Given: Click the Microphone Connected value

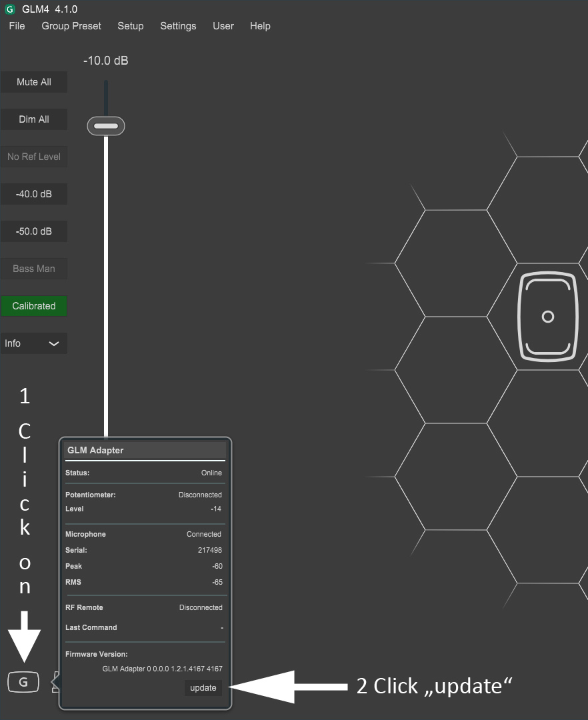Looking at the screenshot, I should coord(204,534).
